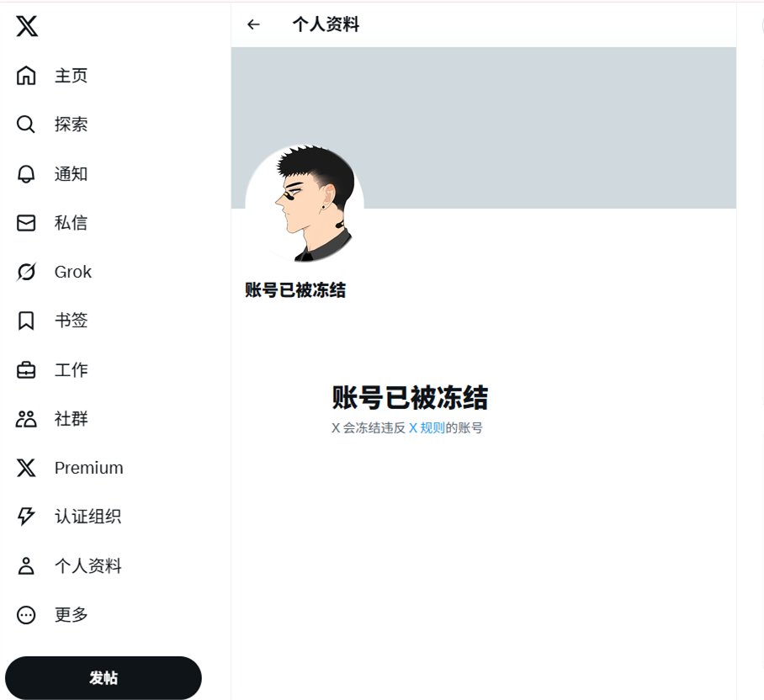Open Explore via the magnifier icon
The height and width of the screenshot is (700, 764).
26,125
